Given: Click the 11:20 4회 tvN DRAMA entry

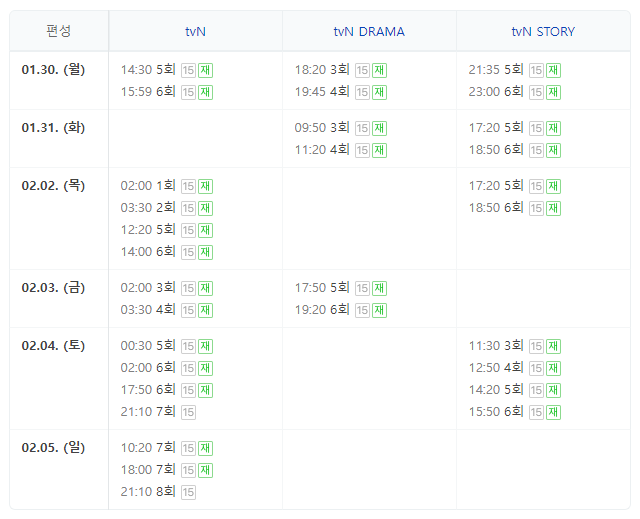Looking at the screenshot, I should (322, 150).
